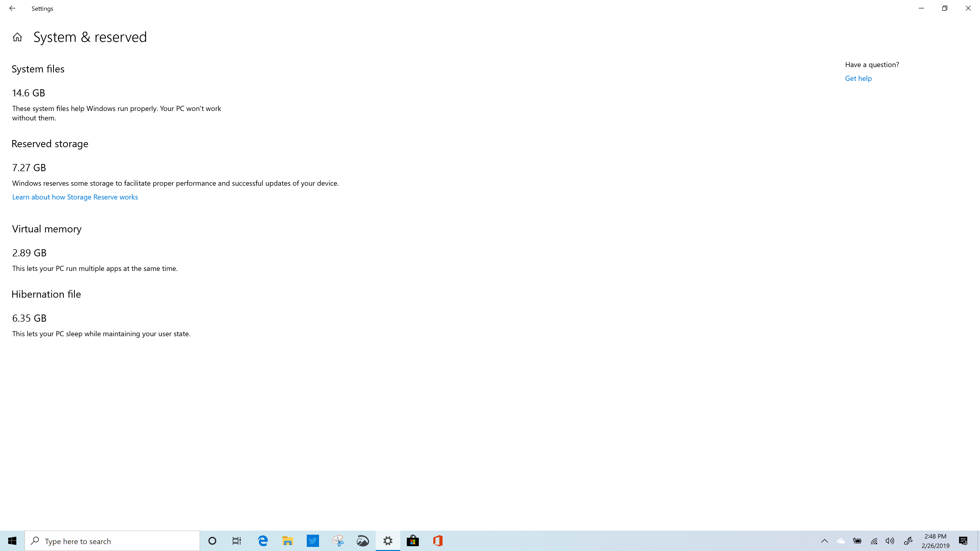Click the Home icon beside System & reserved
980x551 pixels.
(x=17, y=37)
